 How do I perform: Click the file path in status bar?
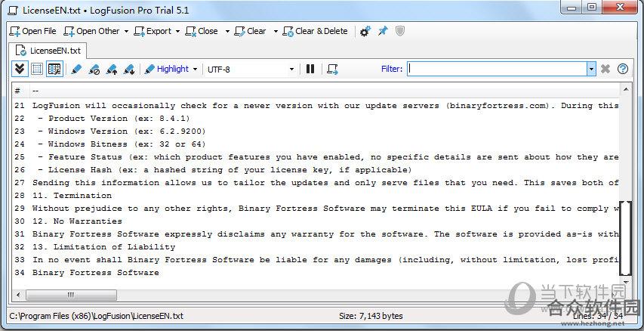tap(97, 316)
